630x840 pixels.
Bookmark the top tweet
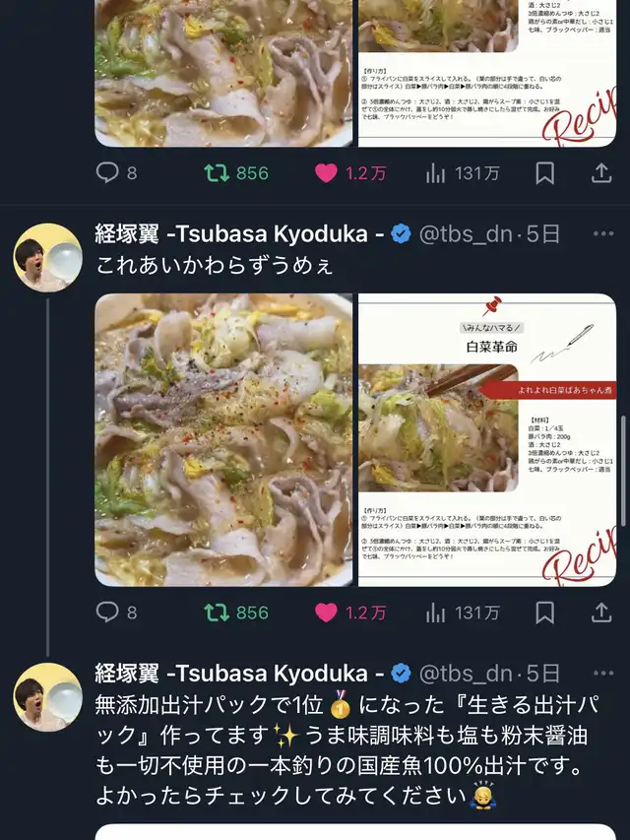544,173
